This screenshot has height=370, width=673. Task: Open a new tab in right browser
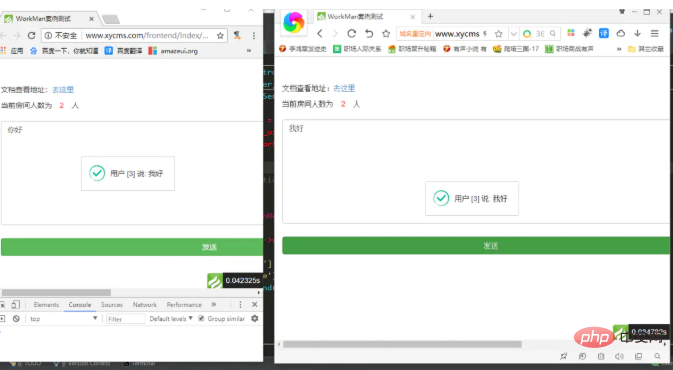430,16
